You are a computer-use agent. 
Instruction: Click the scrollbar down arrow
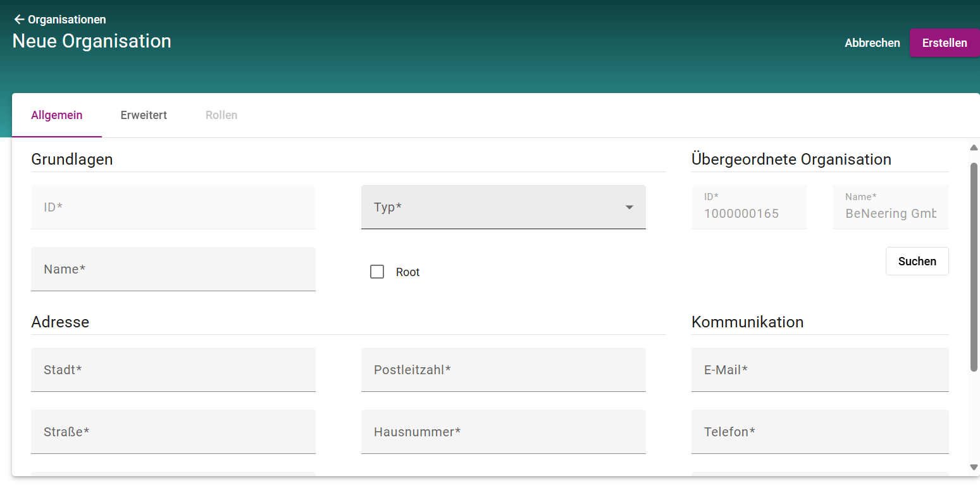point(974,467)
